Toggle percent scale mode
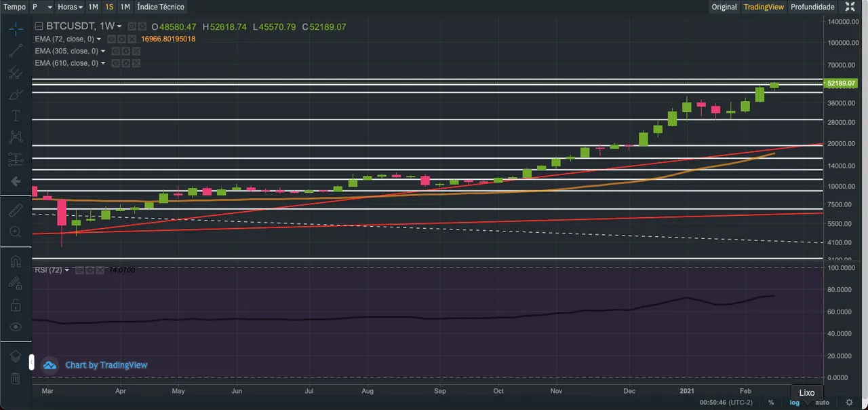The width and height of the screenshot is (868, 410). (x=771, y=403)
